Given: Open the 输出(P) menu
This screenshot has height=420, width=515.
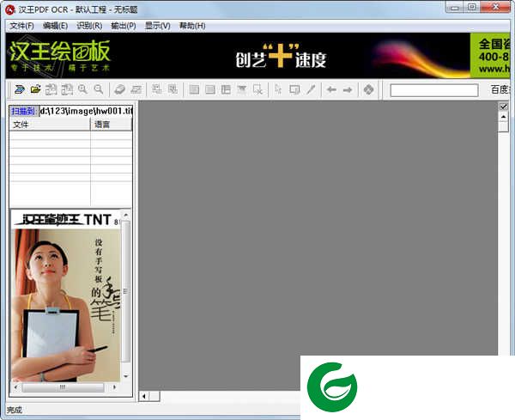Looking at the screenshot, I should coord(124,26).
